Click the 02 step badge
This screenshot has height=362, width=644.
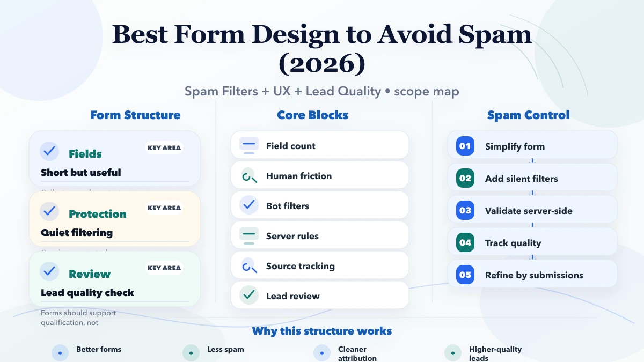pyautogui.click(x=465, y=179)
